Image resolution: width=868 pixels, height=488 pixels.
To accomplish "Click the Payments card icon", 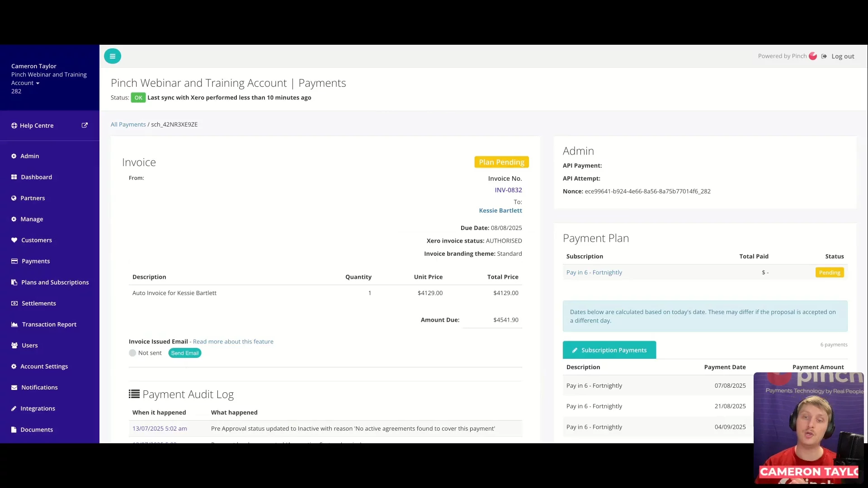I will [x=14, y=261].
